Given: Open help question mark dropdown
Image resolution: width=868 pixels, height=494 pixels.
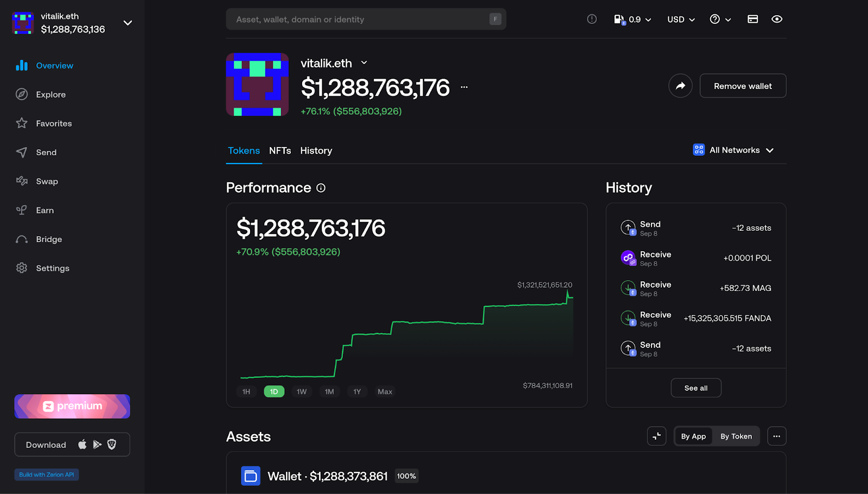Looking at the screenshot, I should click(x=720, y=20).
